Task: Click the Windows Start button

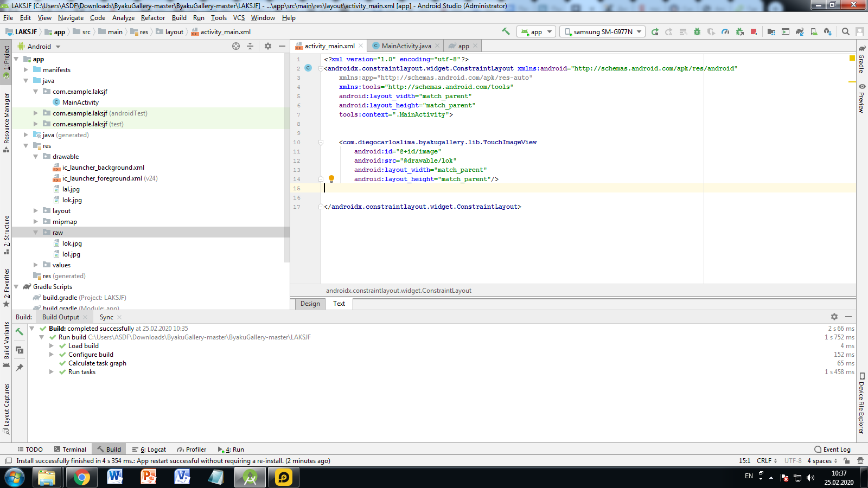Action: 15,478
